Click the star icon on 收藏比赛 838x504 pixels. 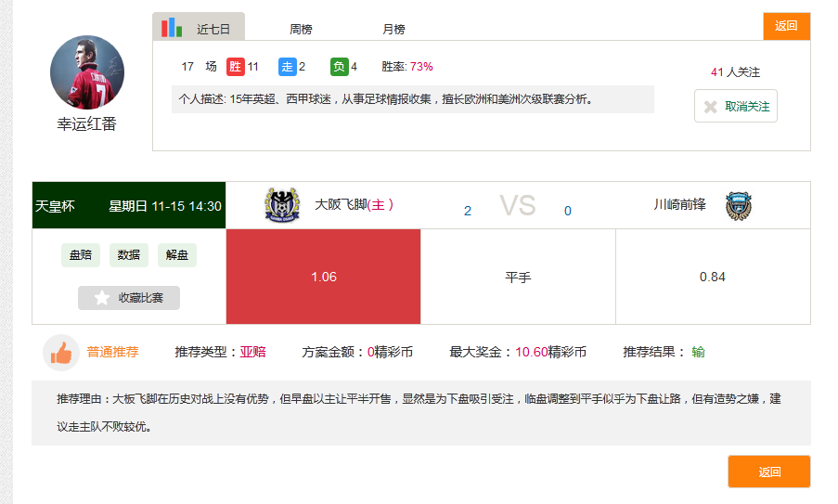(x=102, y=298)
